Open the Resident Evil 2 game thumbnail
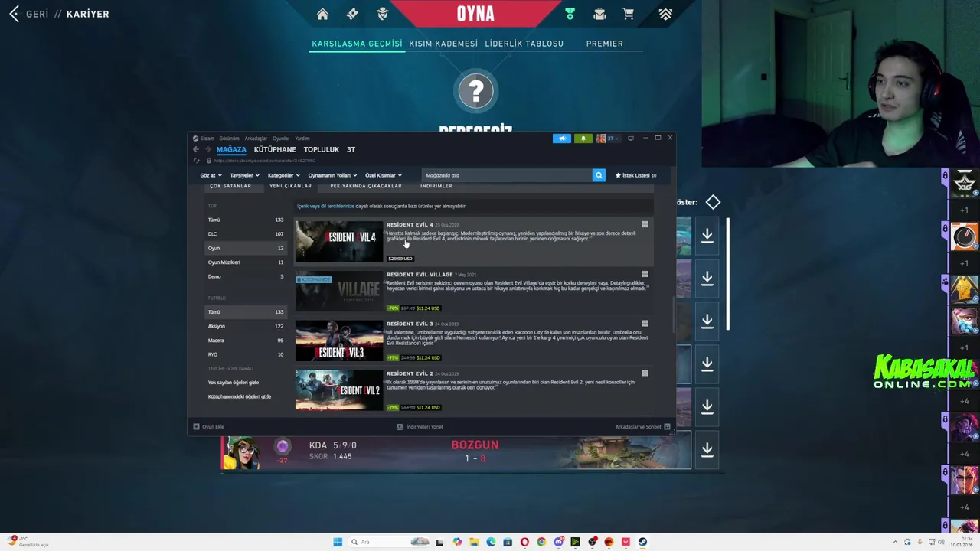This screenshot has width=980, height=551. [338, 390]
